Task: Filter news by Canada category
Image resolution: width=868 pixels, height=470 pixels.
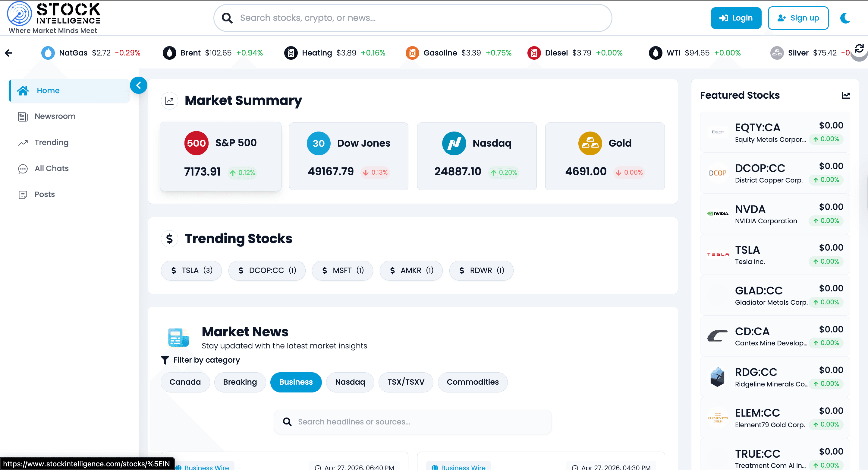Action: (185, 382)
